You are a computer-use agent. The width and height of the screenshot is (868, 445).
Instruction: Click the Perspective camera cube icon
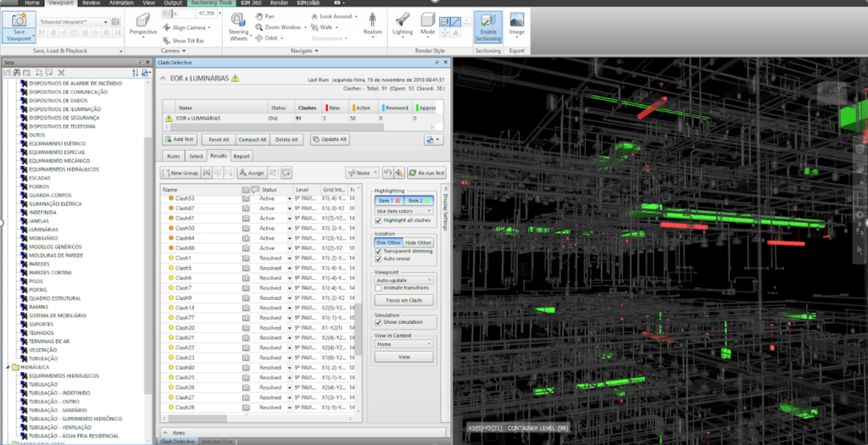pyautogui.click(x=142, y=20)
